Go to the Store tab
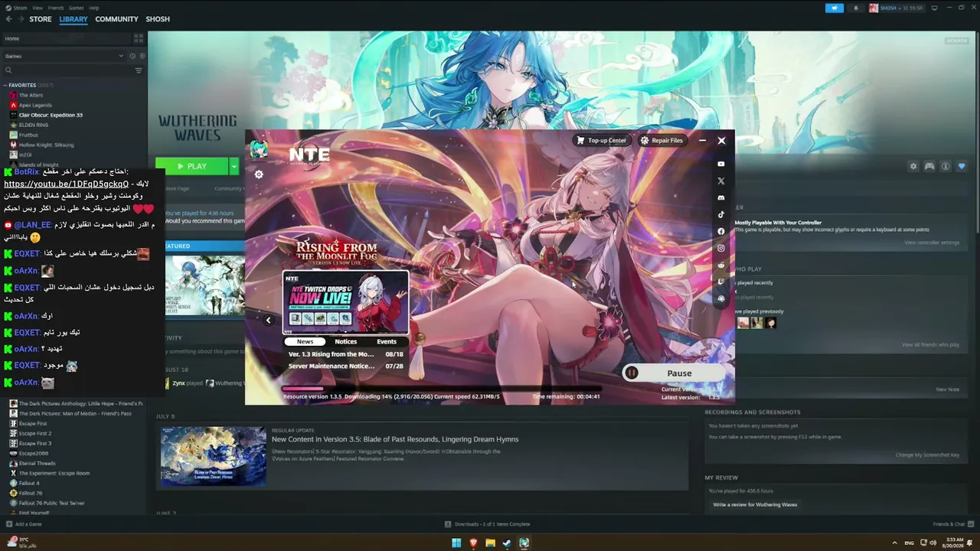The image size is (980, 551). [x=41, y=19]
